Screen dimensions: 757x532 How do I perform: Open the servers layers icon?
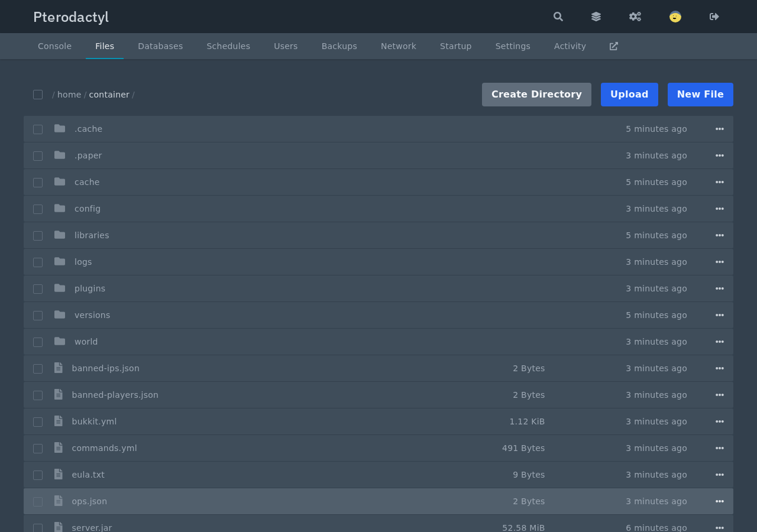click(596, 17)
